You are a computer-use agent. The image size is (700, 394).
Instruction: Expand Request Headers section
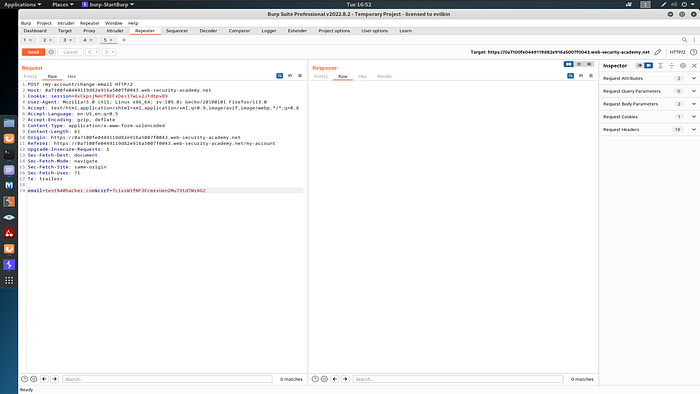(x=650, y=129)
